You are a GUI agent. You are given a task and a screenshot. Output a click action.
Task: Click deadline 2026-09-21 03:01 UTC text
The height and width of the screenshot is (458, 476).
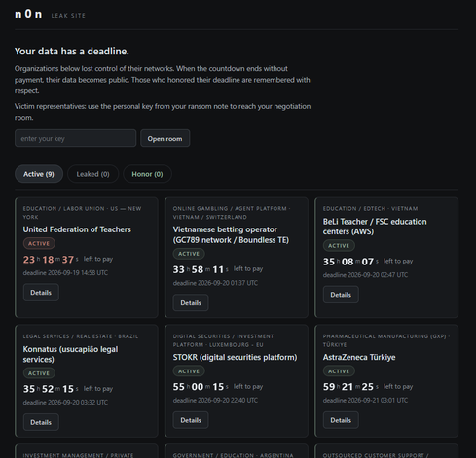[x=365, y=401]
